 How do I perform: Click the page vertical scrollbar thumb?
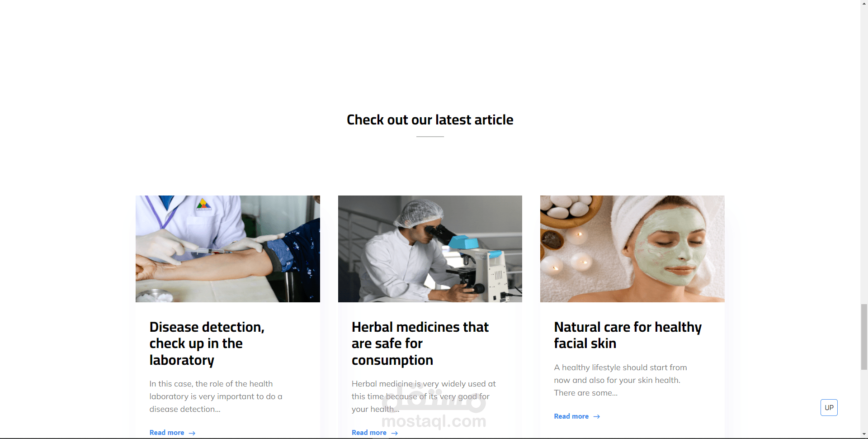[864, 337]
